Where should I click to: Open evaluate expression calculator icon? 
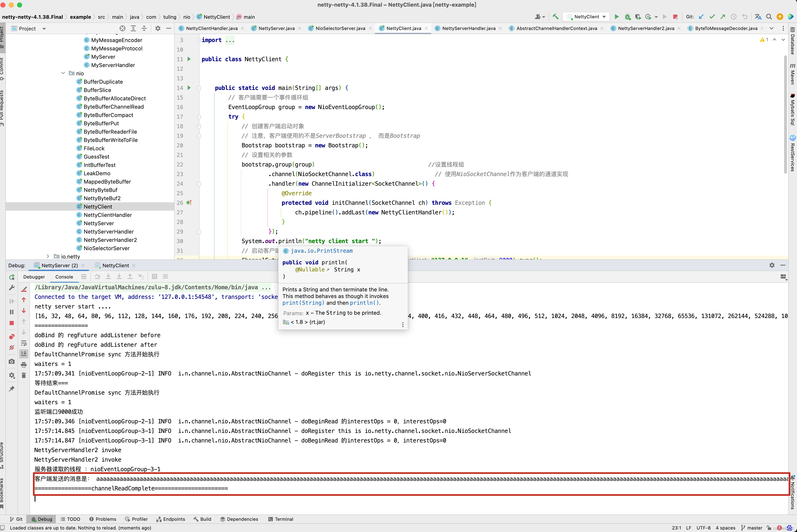154,277
